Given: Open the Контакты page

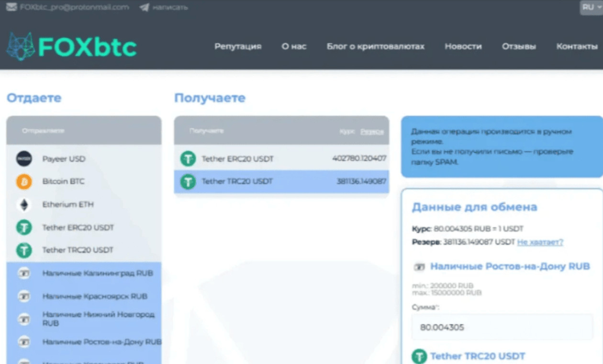Looking at the screenshot, I should pyautogui.click(x=577, y=46).
